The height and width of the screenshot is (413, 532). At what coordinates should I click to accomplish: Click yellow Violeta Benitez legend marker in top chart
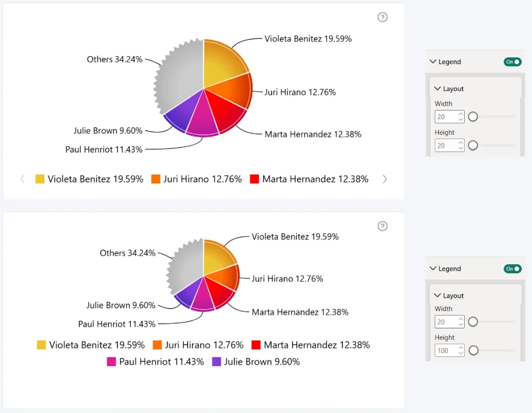tap(40, 179)
